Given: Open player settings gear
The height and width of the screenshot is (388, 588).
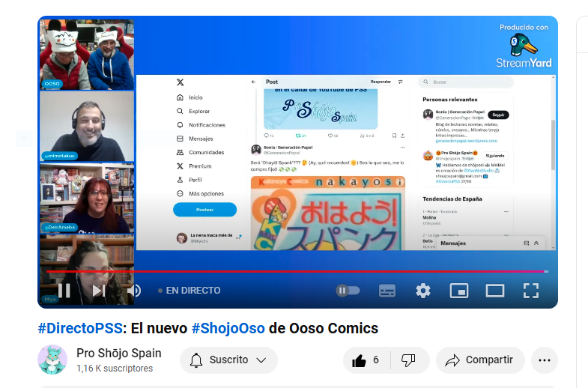Looking at the screenshot, I should [x=423, y=291].
